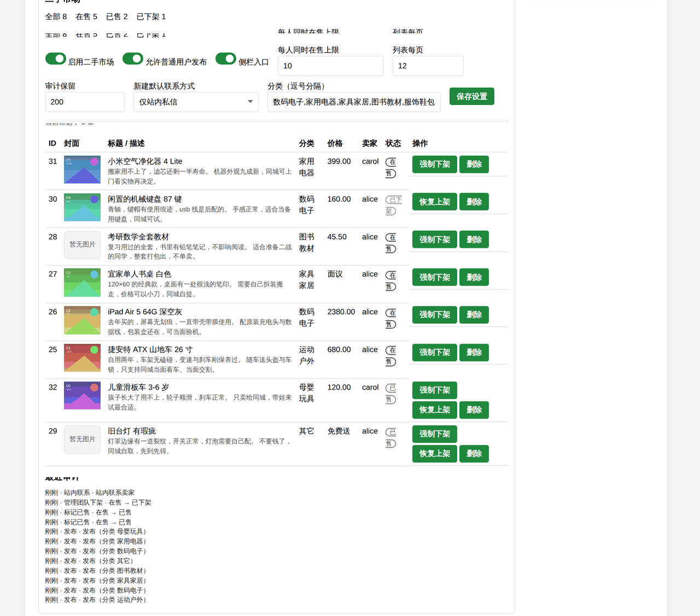The image size is (700, 616).
Task: Open the 宜家单人书桌 cover thumbnail
Action: [82, 283]
